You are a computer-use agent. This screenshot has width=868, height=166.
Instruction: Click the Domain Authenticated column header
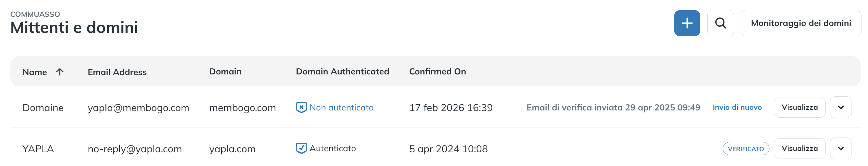tap(342, 71)
